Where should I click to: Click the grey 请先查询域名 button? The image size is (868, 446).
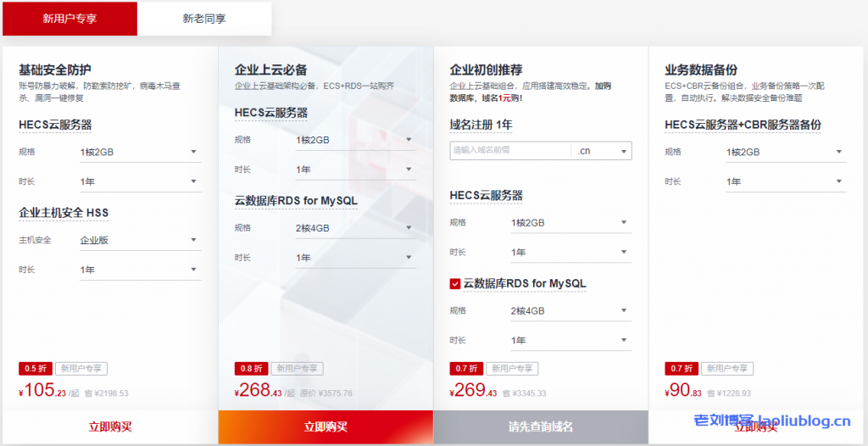coord(541,427)
